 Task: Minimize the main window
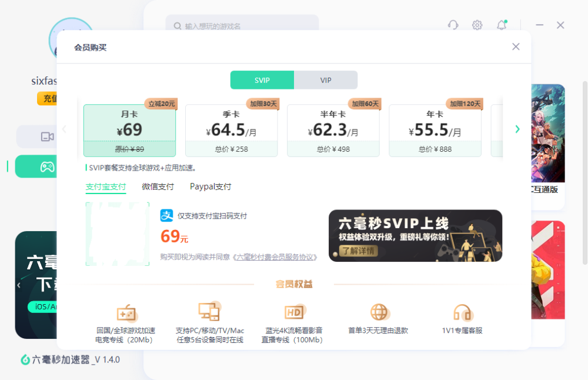[x=540, y=25]
